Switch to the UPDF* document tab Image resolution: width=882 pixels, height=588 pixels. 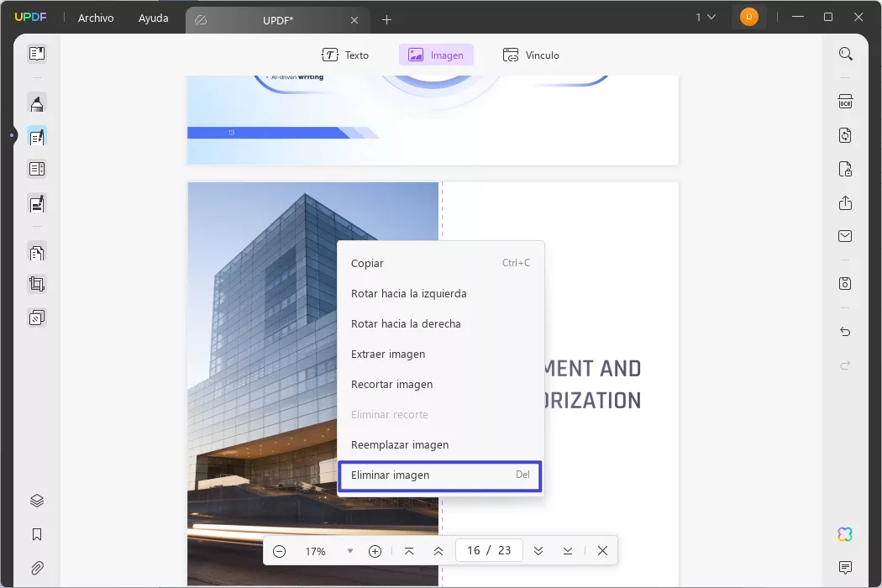tap(278, 20)
